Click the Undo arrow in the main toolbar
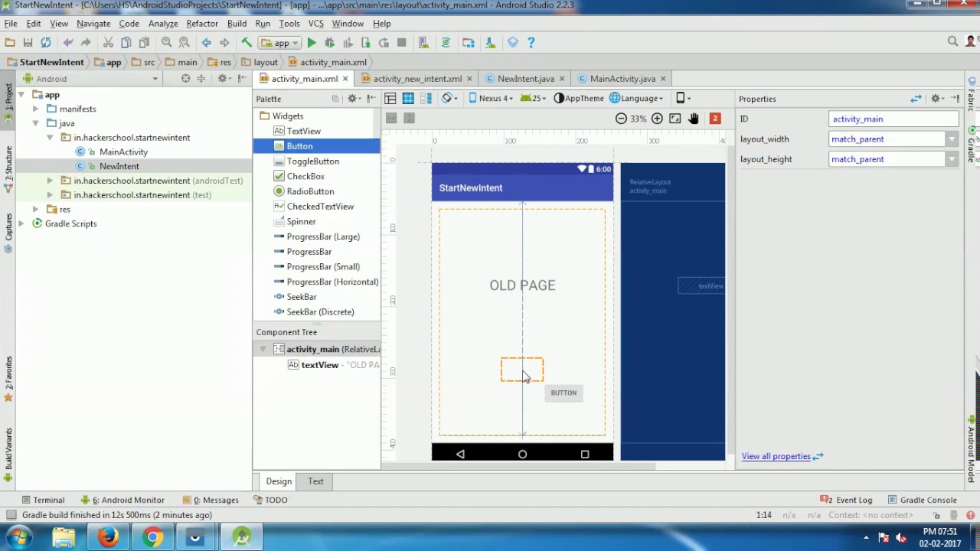 pyautogui.click(x=68, y=43)
